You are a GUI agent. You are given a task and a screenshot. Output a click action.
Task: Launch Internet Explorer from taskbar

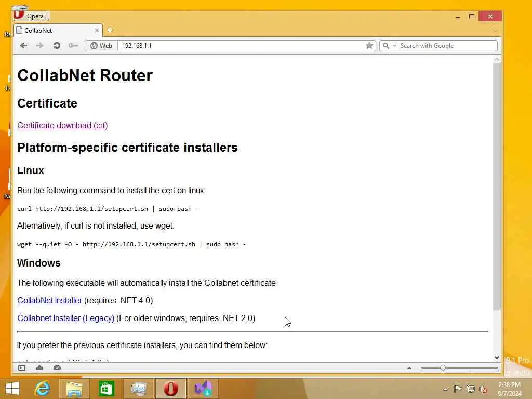tap(43, 389)
